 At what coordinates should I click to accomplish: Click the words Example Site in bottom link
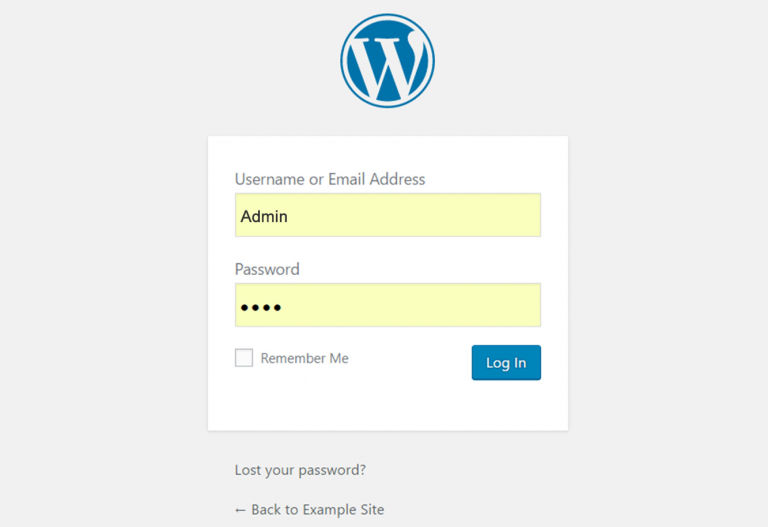pyautogui.click(x=343, y=509)
